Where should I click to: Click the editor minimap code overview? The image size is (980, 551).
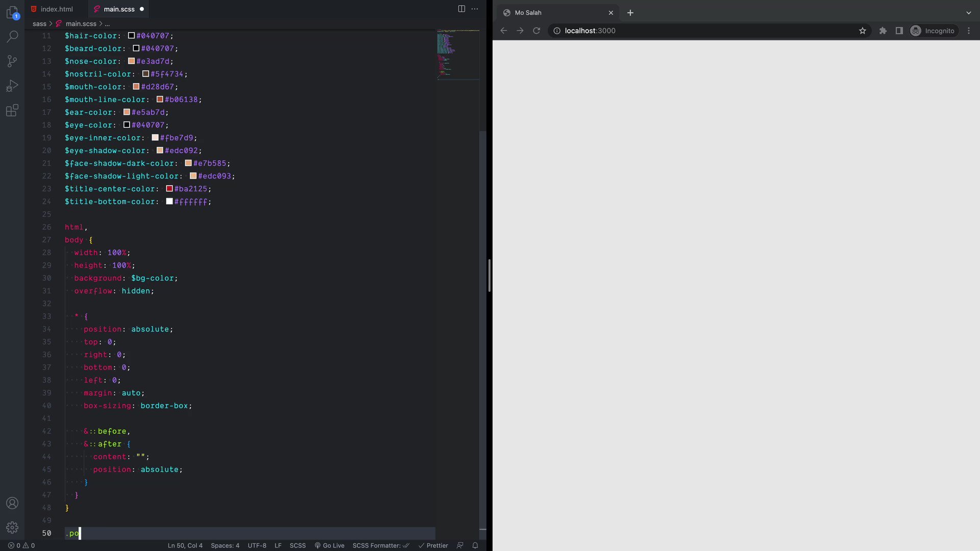pyautogui.click(x=458, y=55)
